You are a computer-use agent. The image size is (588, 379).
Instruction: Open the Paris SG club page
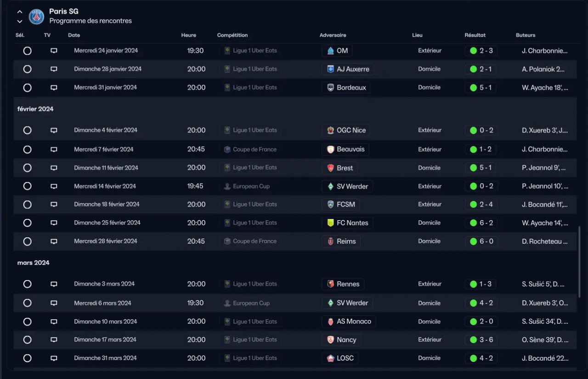pos(64,11)
